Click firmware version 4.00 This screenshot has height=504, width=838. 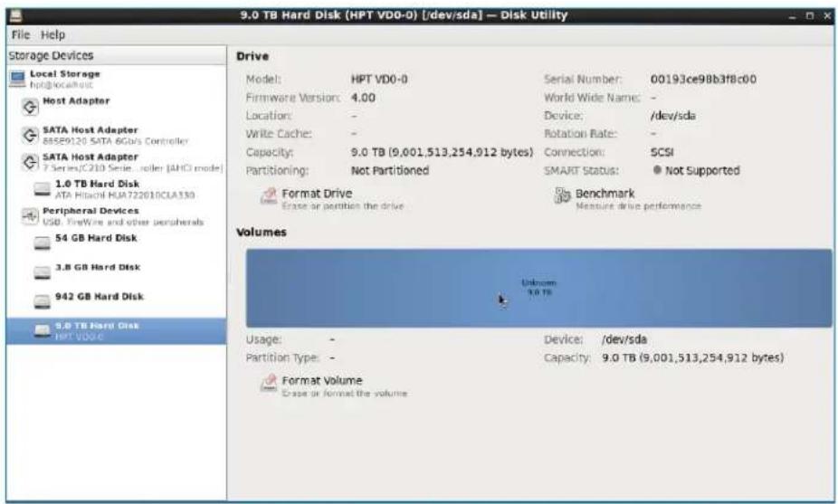[x=363, y=98]
